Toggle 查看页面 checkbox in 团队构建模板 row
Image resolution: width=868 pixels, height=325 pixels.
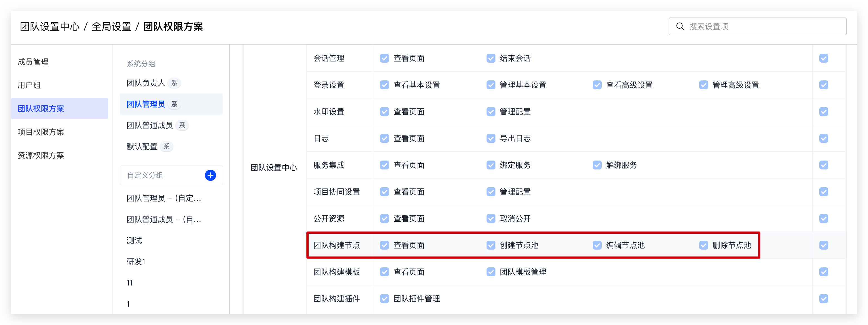click(385, 272)
